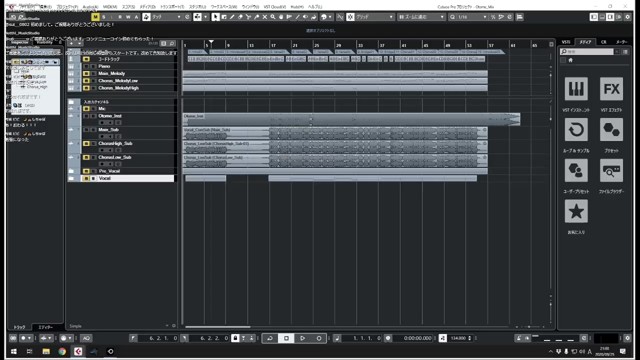
Task: Click track search magnifier above track list
Action: (x=172, y=43)
